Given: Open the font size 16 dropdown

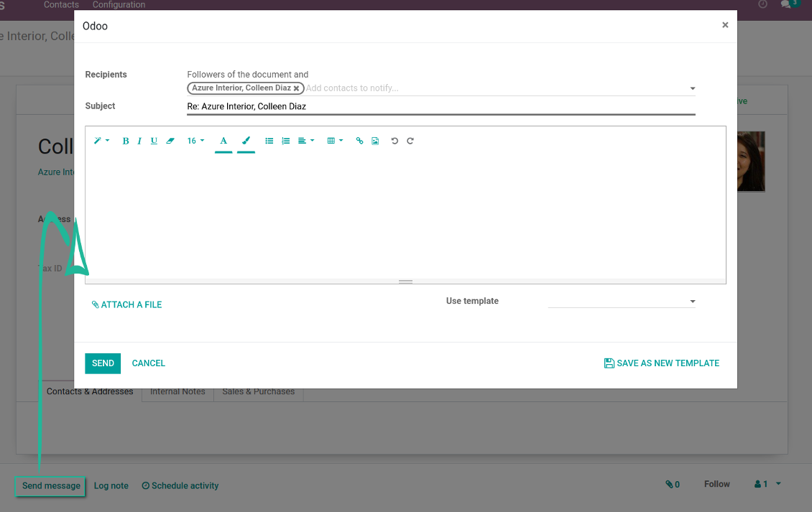Looking at the screenshot, I should [195, 141].
